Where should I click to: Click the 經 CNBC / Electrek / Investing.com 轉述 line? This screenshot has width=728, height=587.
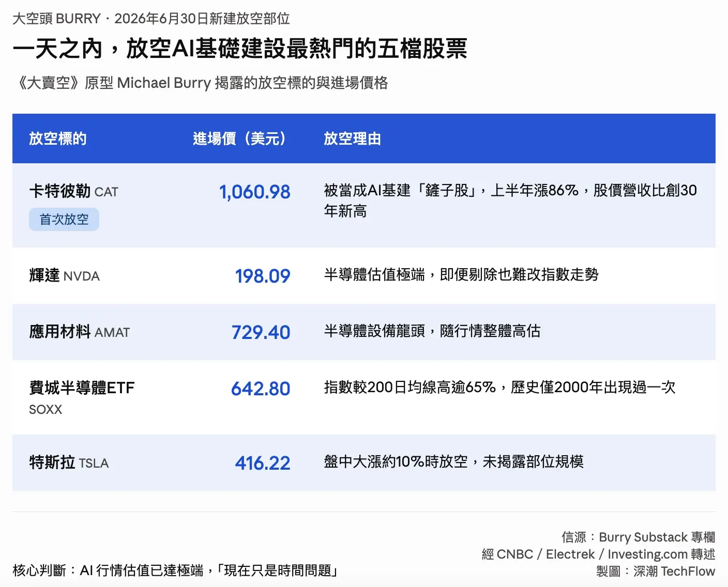599,554
